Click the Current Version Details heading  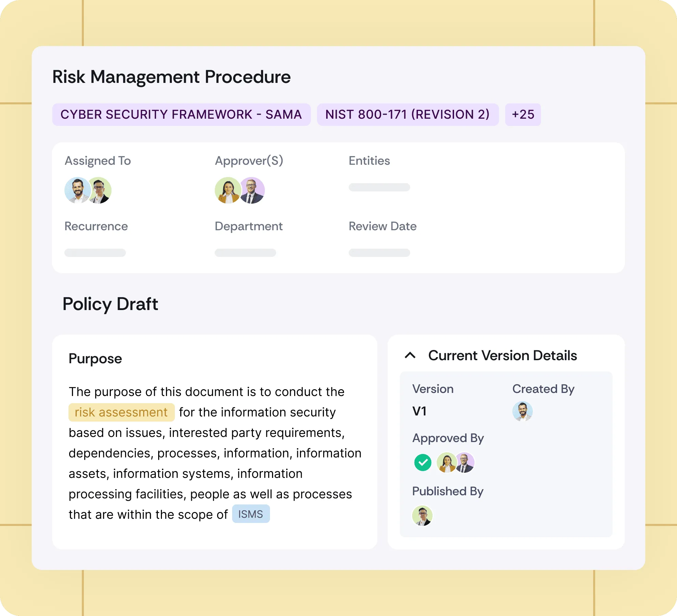click(502, 355)
